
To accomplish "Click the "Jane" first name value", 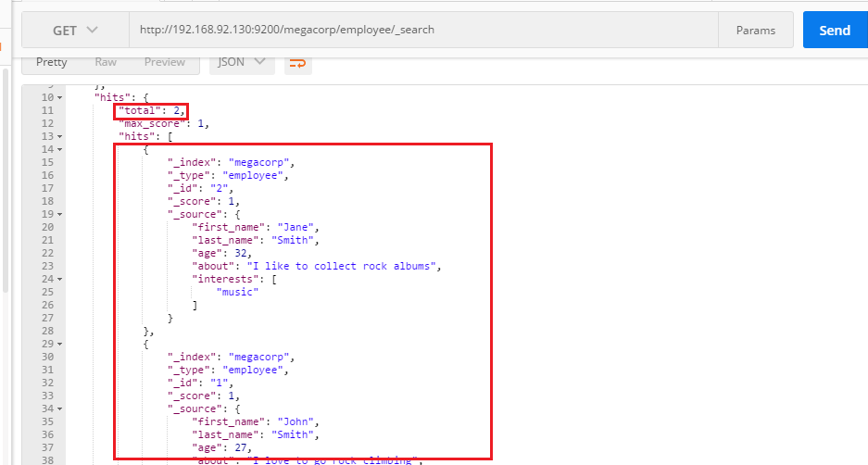I will pyautogui.click(x=296, y=227).
